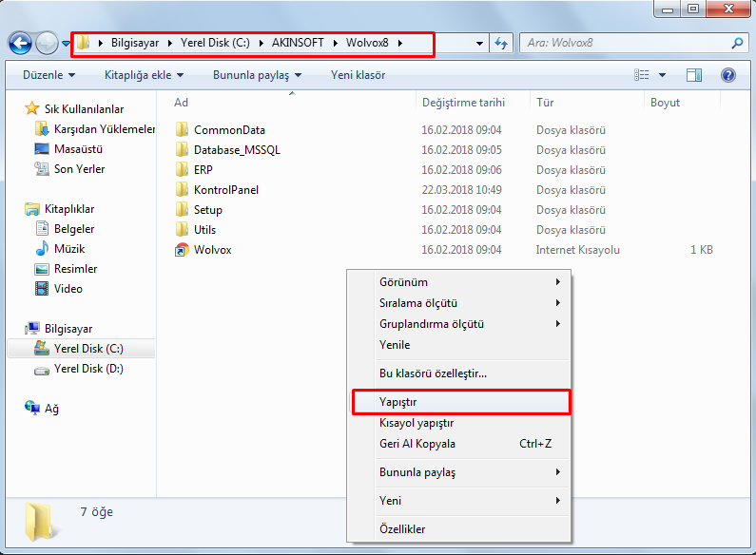Toggle the preview pane icon
Screen dimensions: 756x555
pyautogui.click(x=694, y=75)
